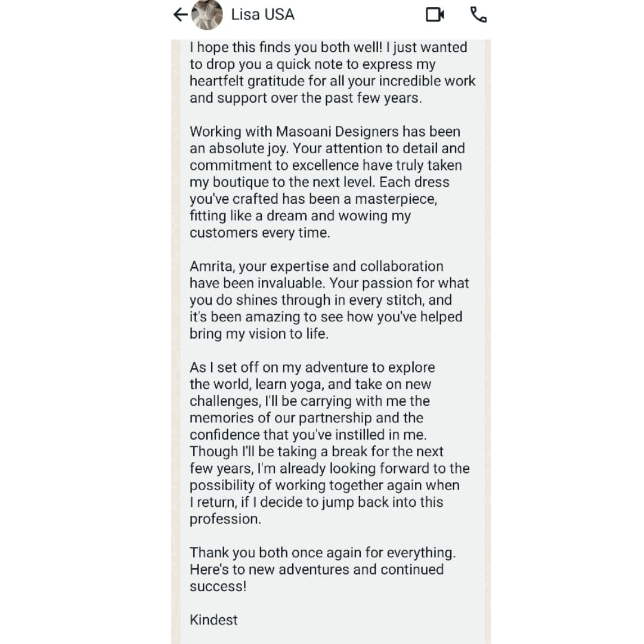Click the word "profession." in the message

coord(225,519)
